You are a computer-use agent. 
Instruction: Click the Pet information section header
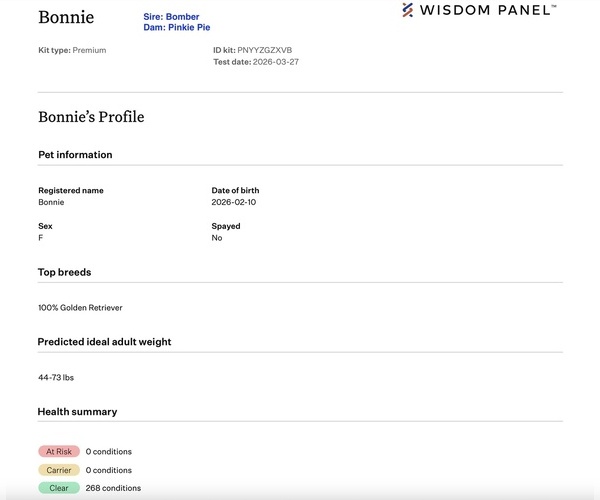tap(75, 155)
